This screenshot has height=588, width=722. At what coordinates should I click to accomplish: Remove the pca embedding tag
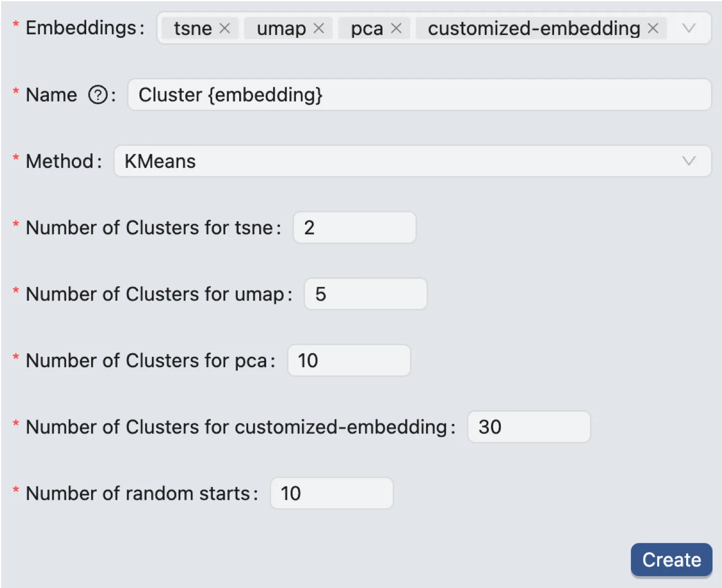(396, 28)
